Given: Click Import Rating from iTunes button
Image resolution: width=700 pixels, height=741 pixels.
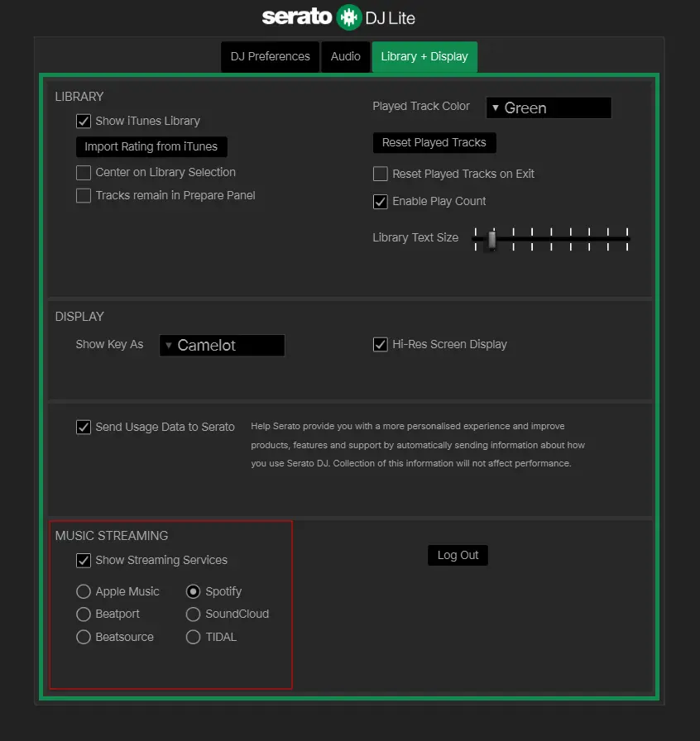Looking at the screenshot, I should point(151,146).
